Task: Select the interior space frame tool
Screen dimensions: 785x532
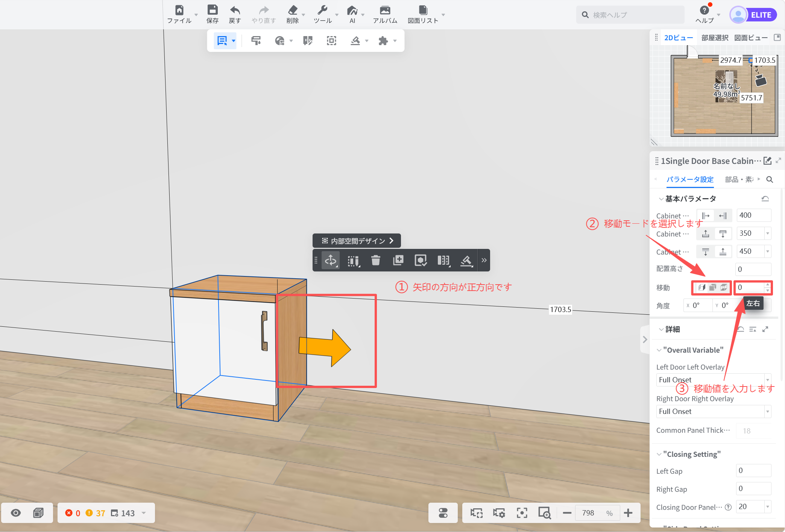Action: (x=331, y=41)
